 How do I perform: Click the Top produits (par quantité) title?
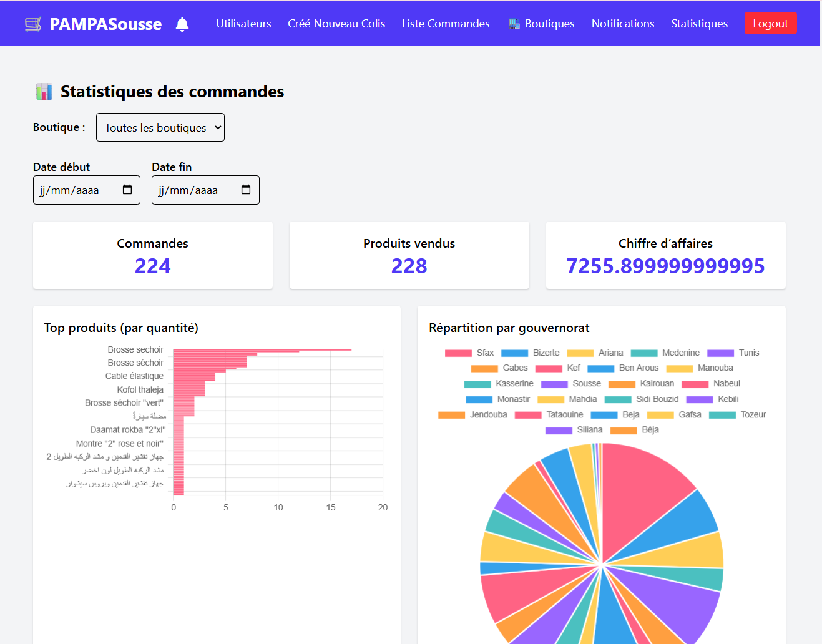point(121,328)
